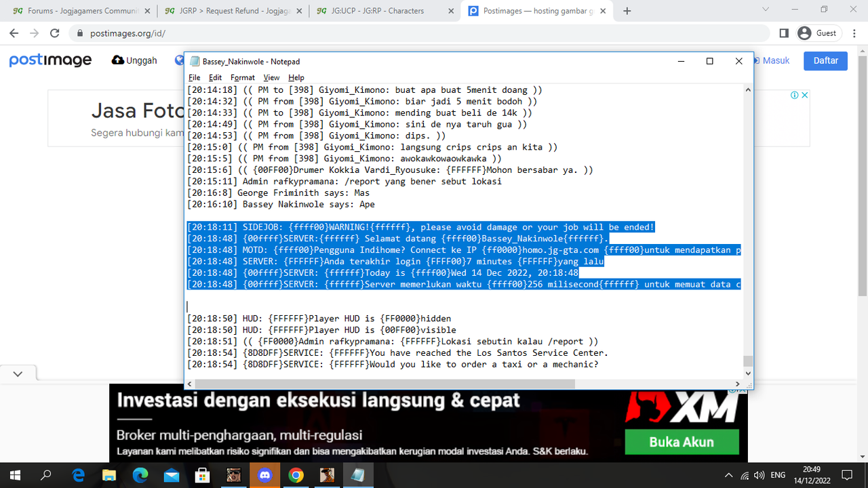This screenshot has width=868, height=488.
Task: Open a new Chrome tab
Action: pos(627,11)
